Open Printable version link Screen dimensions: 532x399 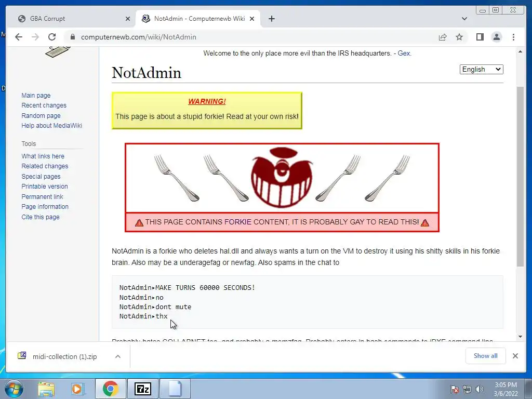point(45,187)
